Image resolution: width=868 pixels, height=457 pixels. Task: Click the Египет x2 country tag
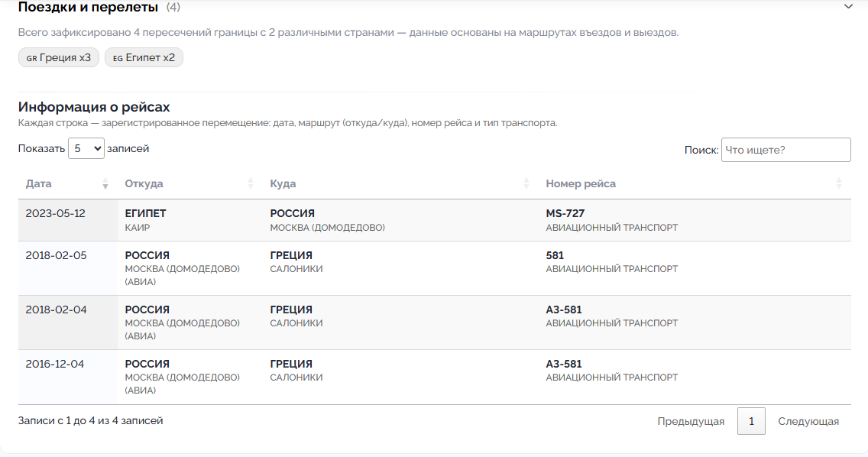click(144, 57)
